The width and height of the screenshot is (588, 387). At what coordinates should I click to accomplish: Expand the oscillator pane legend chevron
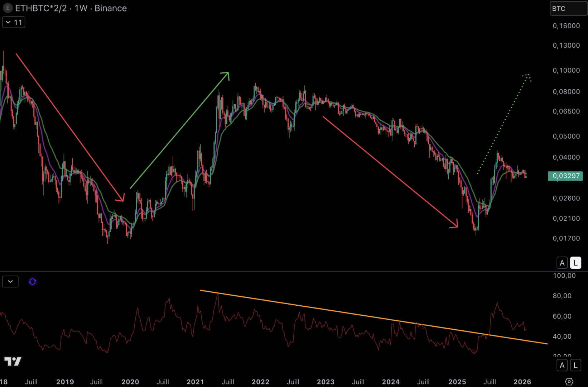pos(10,282)
